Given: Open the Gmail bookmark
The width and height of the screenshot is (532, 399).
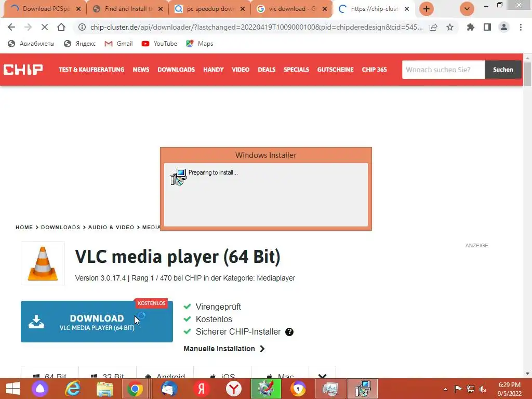Looking at the screenshot, I should [119, 44].
